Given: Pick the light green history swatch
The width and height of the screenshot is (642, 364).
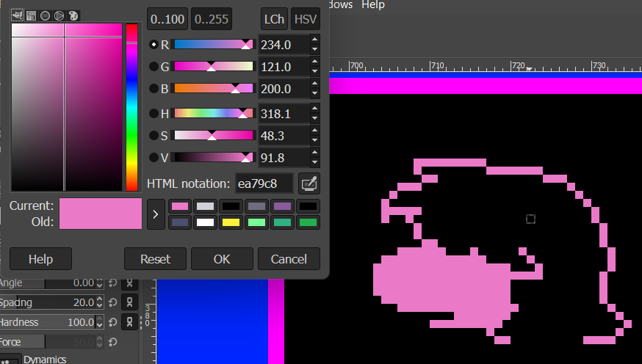Looking at the screenshot, I should point(256,222).
